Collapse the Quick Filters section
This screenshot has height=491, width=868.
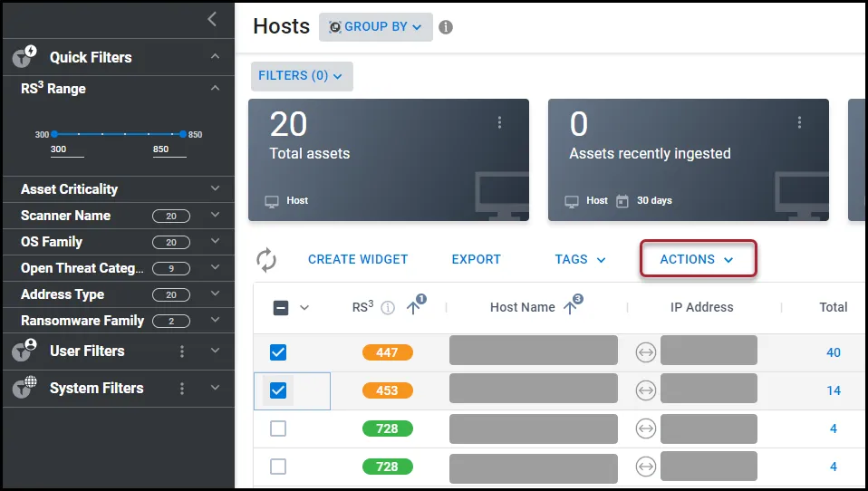(x=216, y=56)
